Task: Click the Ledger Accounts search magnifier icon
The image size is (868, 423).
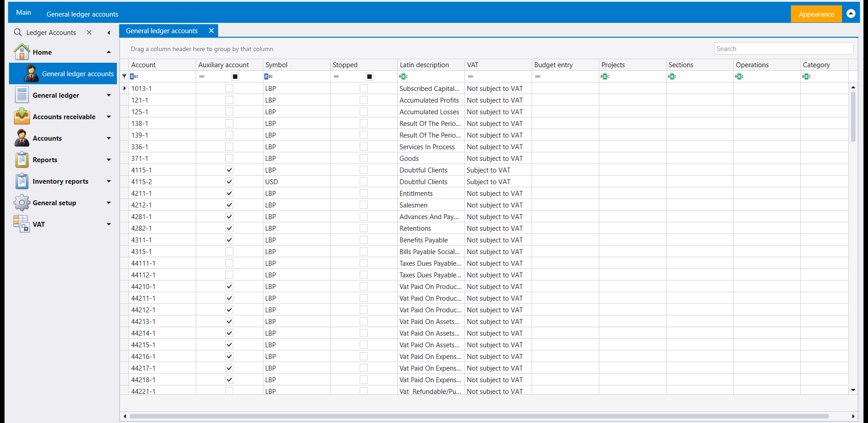Action: click(x=18, y=32)
